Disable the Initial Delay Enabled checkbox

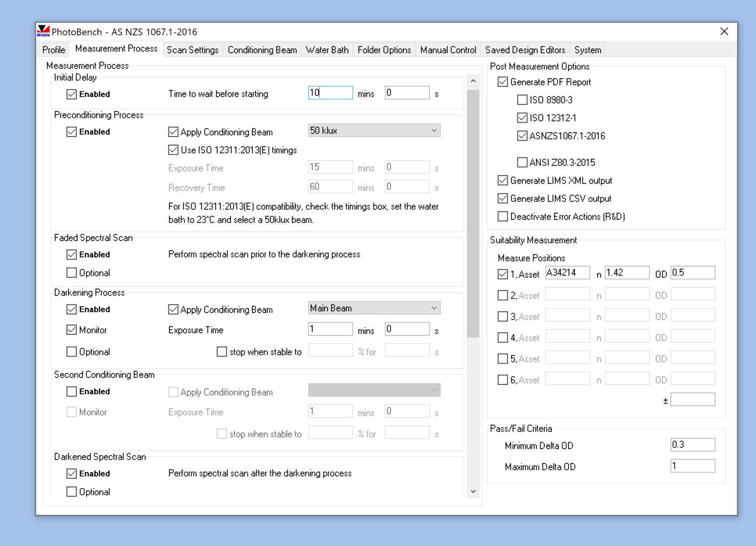click(x=72, y=94)
